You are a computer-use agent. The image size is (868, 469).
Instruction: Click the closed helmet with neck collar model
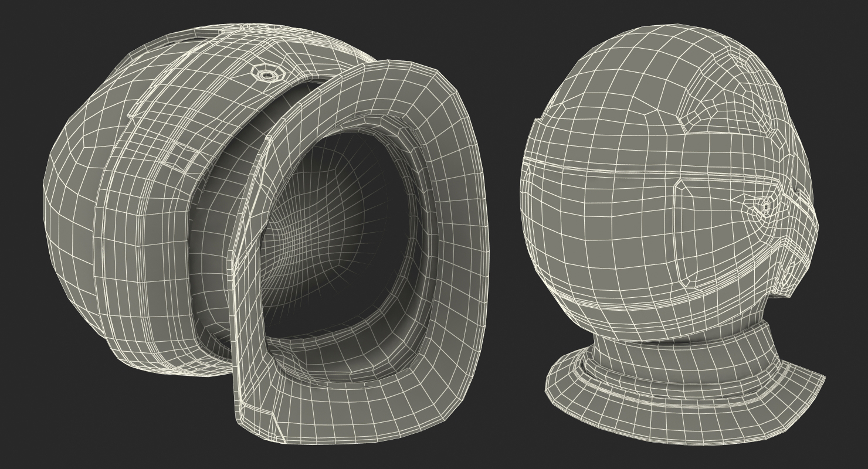click(673, 233)
